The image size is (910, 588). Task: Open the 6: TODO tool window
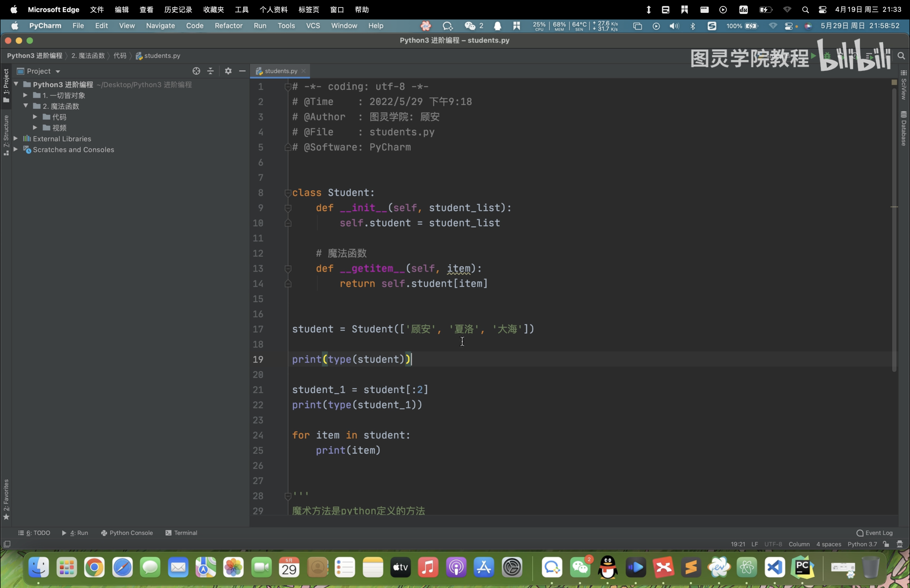coord(34,533)
